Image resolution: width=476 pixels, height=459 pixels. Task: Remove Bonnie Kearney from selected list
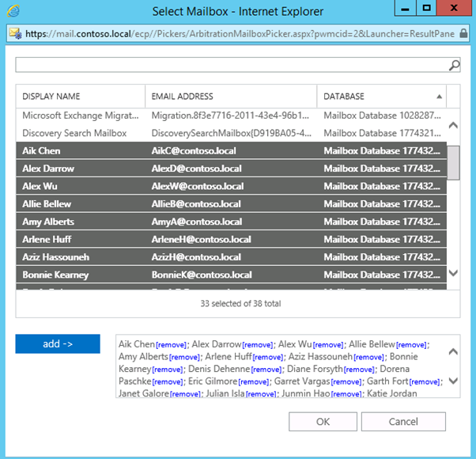tap(168, 370)
